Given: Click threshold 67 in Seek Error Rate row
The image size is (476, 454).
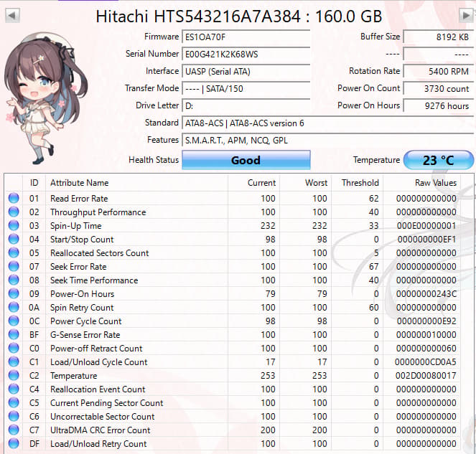Looking at the screenshot, I should coord(374,267).
